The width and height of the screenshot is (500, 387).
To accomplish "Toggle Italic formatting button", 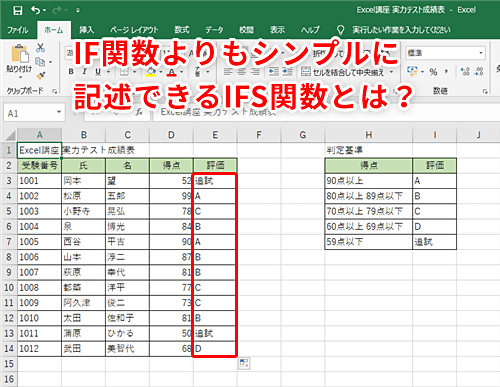I will tap(84, 72).
